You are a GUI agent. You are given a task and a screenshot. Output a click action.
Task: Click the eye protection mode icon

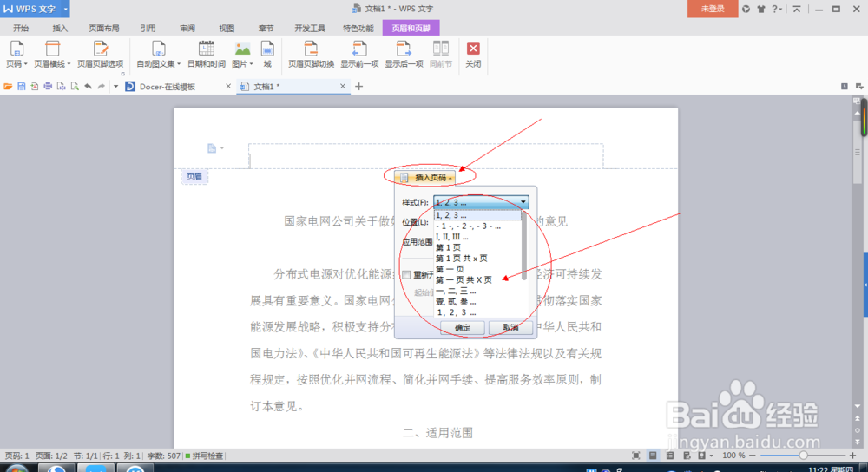(x=702, y=456)
